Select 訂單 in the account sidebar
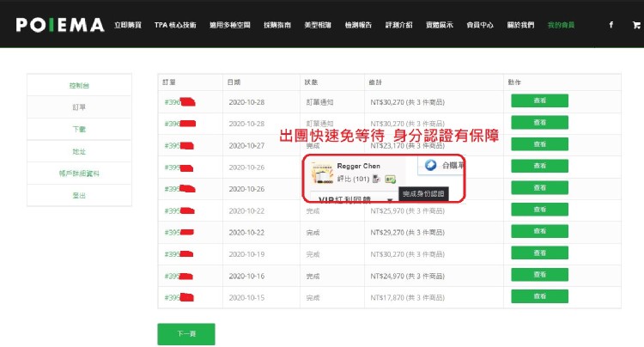644x347 pixels. pyautogui.click(x=79, y=107)
